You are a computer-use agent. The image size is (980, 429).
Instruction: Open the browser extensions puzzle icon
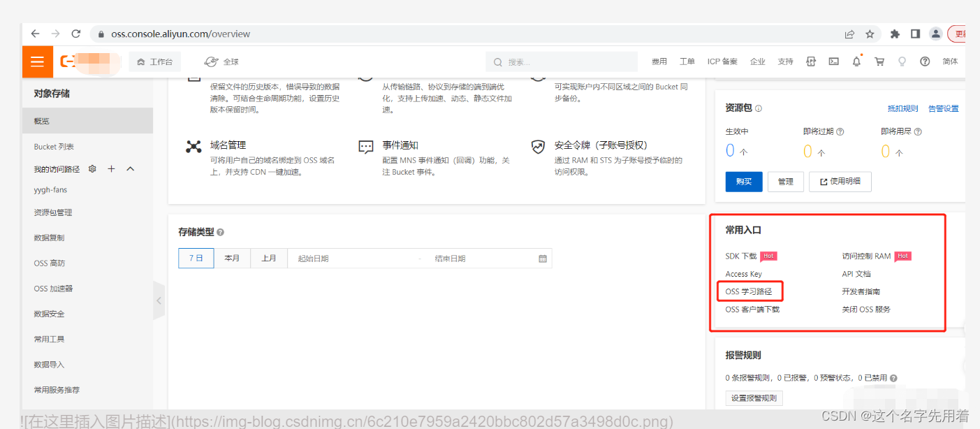click(x=895, y=34)
